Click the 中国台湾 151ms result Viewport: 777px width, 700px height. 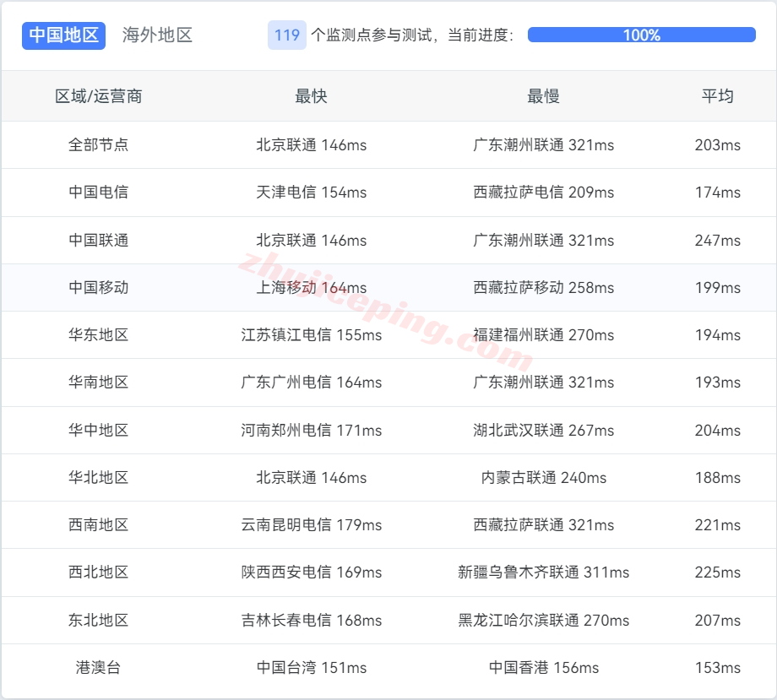(312, 667)
